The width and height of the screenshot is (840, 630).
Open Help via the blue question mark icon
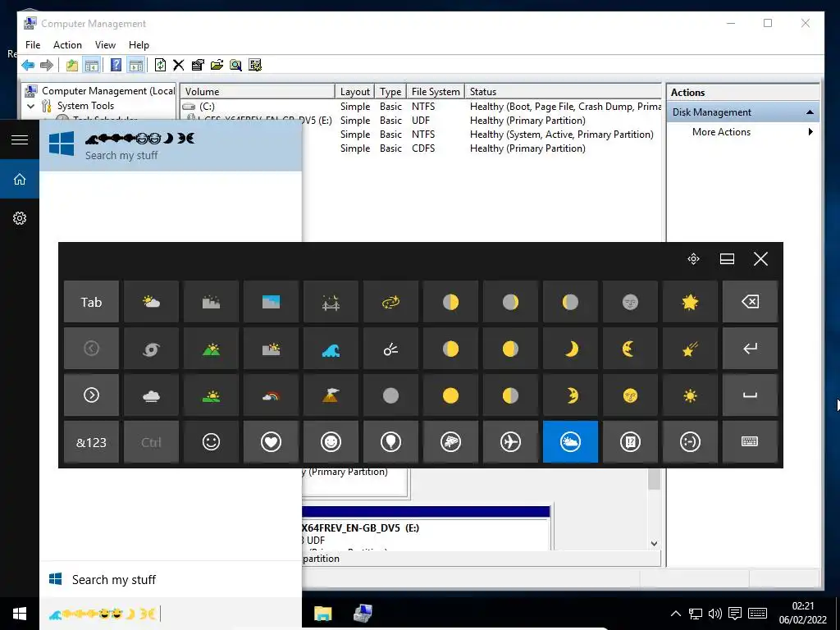(116, 66)
